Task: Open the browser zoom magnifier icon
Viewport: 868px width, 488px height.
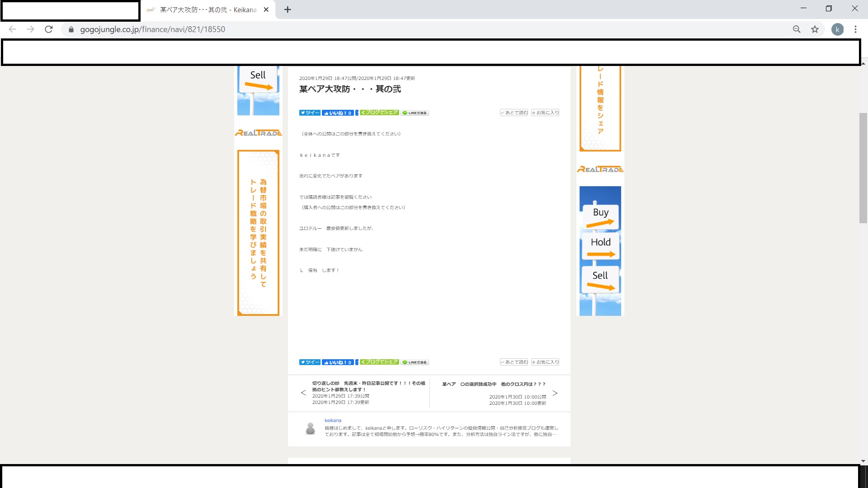Action: coord(797,29)
